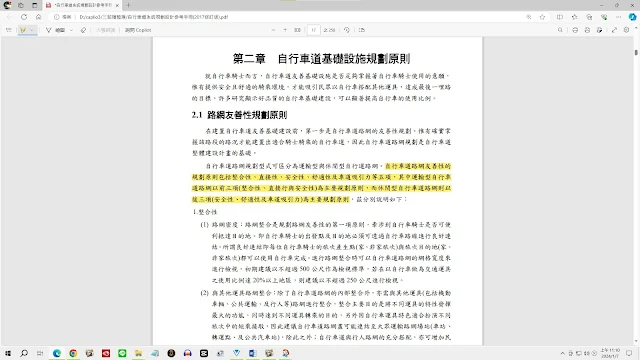The image size is (640, 360).
Task: Show hidden system tray icons
Action: (x=562, y=353)
